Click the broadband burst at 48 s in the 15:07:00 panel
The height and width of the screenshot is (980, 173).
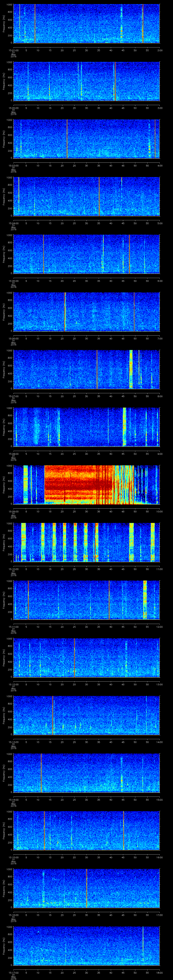pos(131,369)
